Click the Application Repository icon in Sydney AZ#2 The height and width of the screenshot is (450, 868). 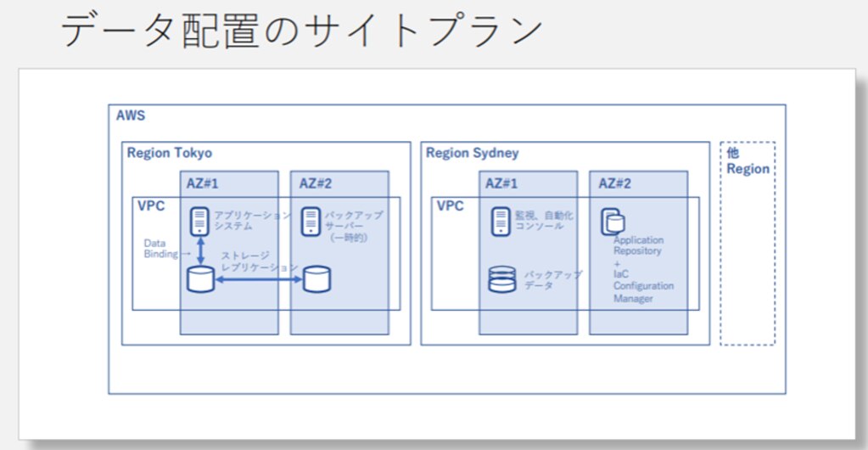pyautogui.click(x=613, y=222)
